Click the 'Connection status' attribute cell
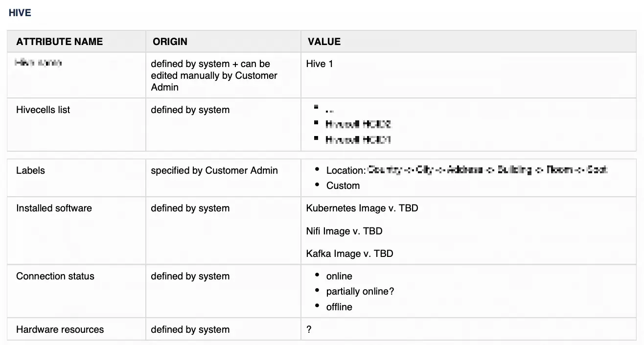Image resolution: width=644 pixels, height=345 pixels. point(55,276)
